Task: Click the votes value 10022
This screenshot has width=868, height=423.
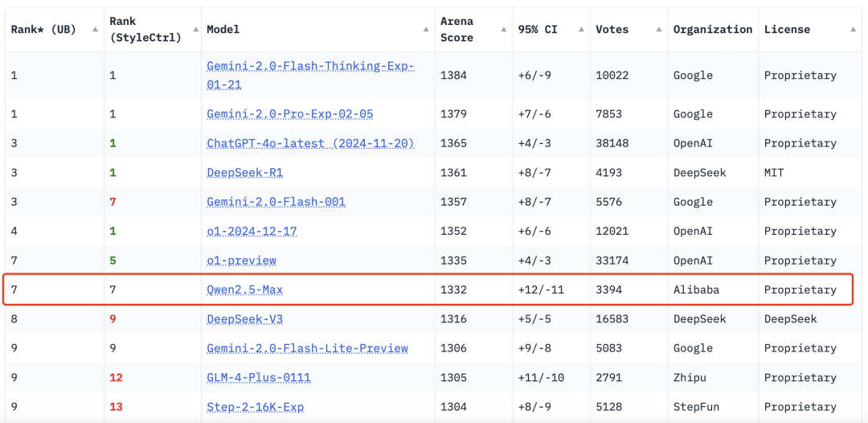Action: coord(612,76)
